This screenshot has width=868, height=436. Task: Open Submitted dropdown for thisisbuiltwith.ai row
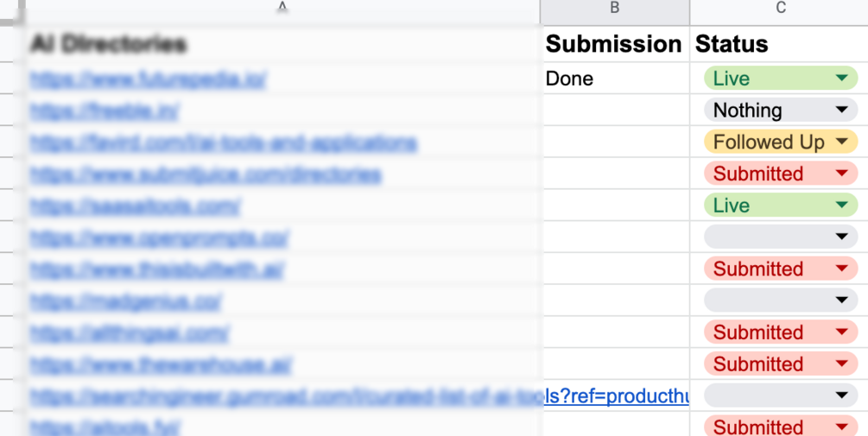(x=781, y=269)
